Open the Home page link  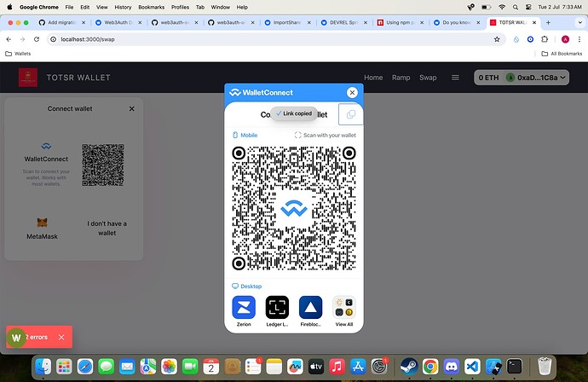click(x=373, y=78)
